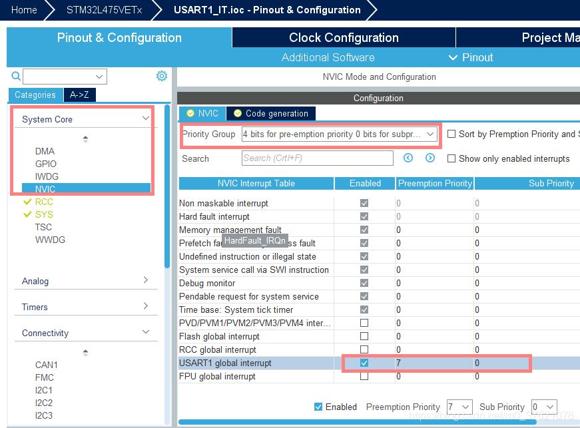Open the category search combo box

click(x=65, y=77)
